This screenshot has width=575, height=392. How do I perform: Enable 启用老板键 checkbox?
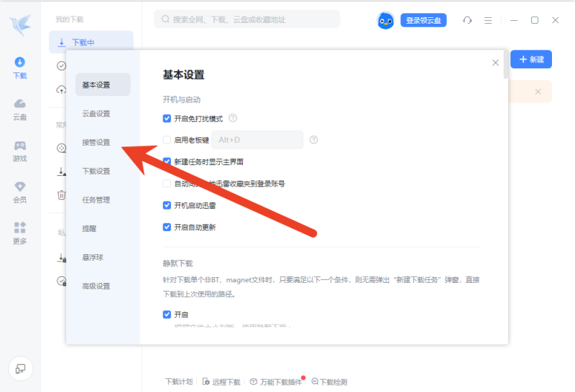tap(167, 139)
